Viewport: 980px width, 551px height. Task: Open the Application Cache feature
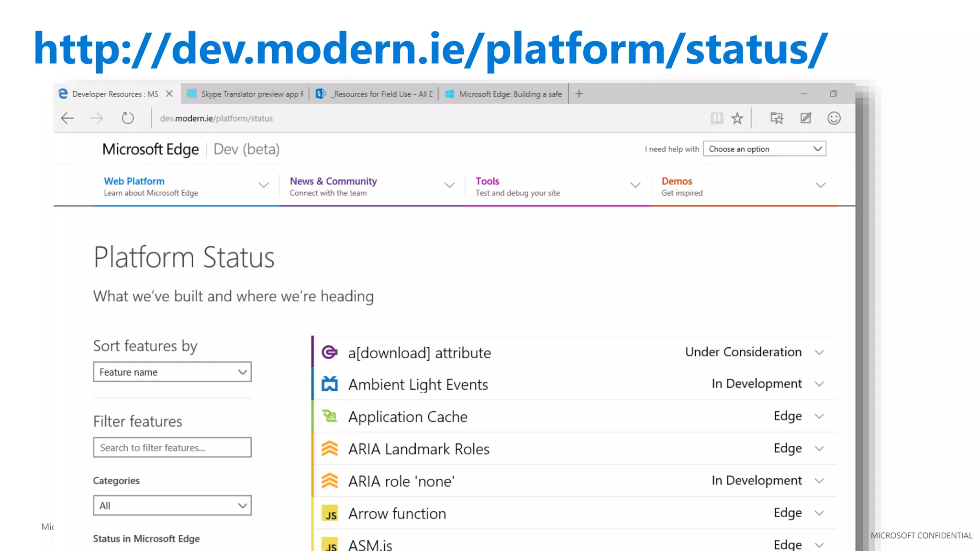coord(408,417)
